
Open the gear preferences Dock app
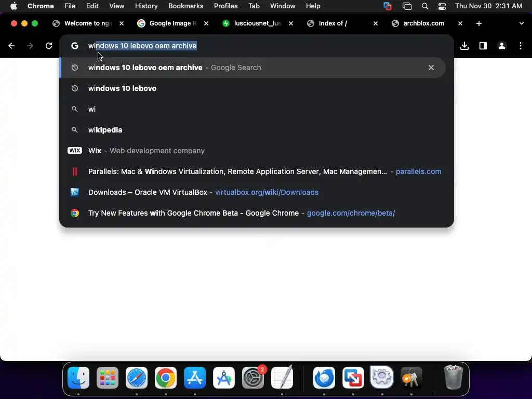point(382,377)
